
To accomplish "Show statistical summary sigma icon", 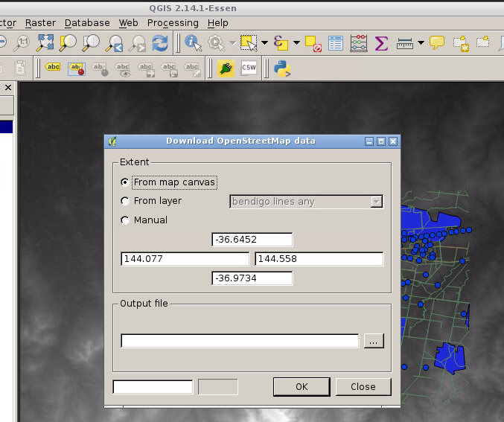I will [x=381, y=43].
